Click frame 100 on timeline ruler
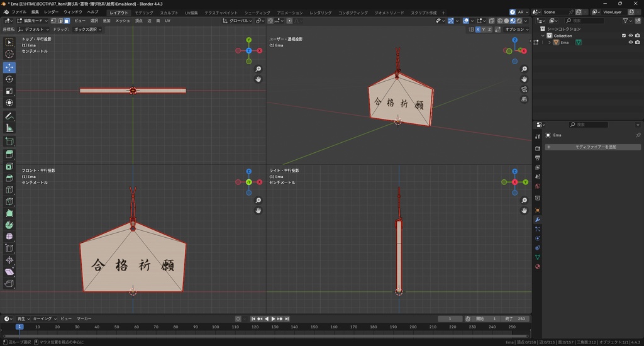Viewport: 644px width, 346px height. tap(215, 327)
